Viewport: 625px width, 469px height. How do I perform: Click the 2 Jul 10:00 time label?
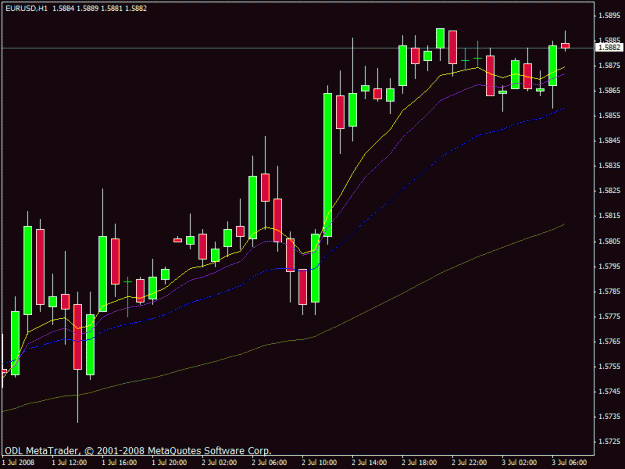(x=319, y=463)
